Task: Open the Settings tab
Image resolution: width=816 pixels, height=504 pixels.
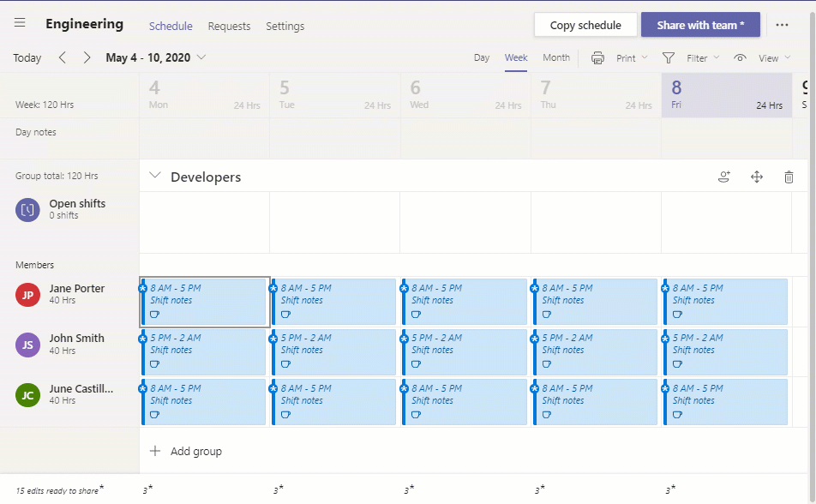Action: pyautogui.click(x=285, y=26)
